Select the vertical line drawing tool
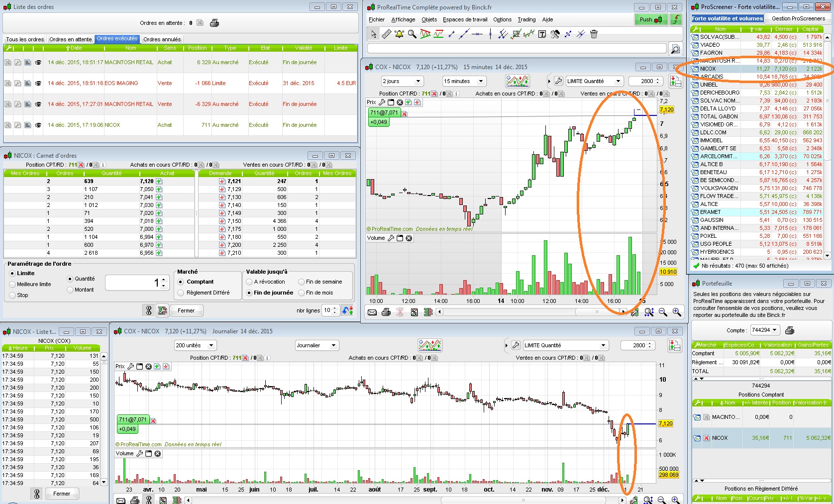Viewport: 834px width, 504px height. coord(490,34)
